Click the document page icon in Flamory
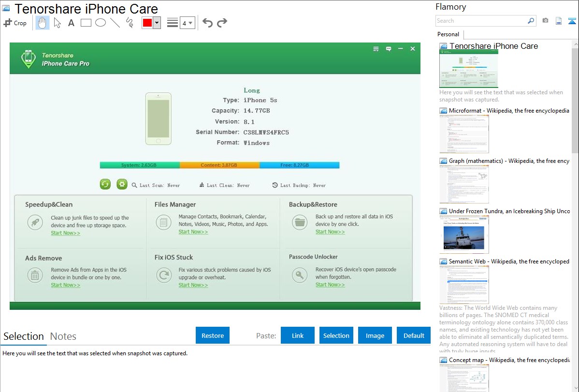The width and height of the screenshot is (579, 392). pyautogui.click(x=559, y=21)
